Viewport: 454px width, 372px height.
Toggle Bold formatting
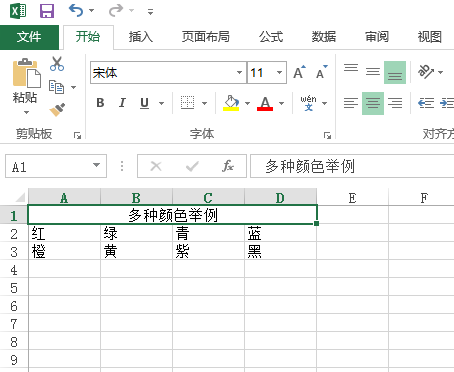(100, 103)
